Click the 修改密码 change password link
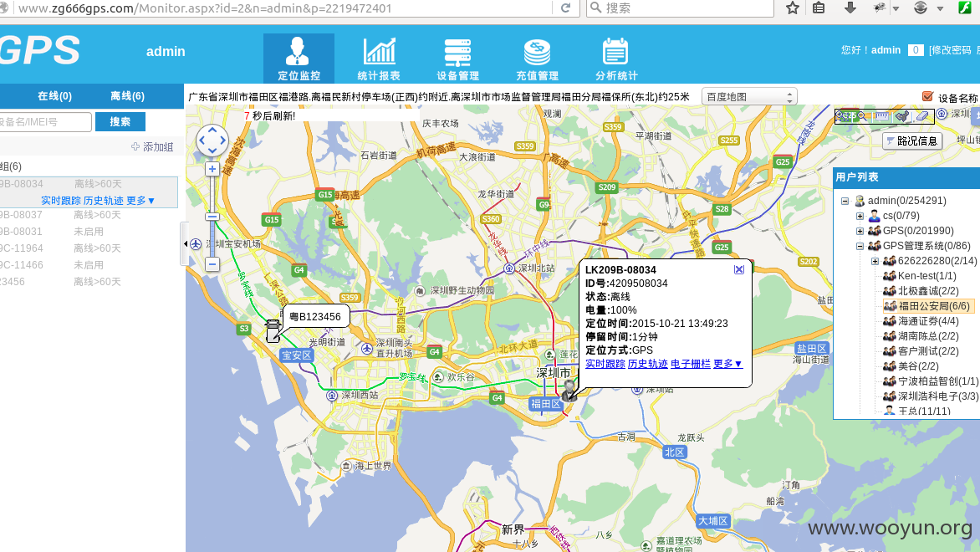Viewport: 980px width, 552px height. (x=950, y=50)
